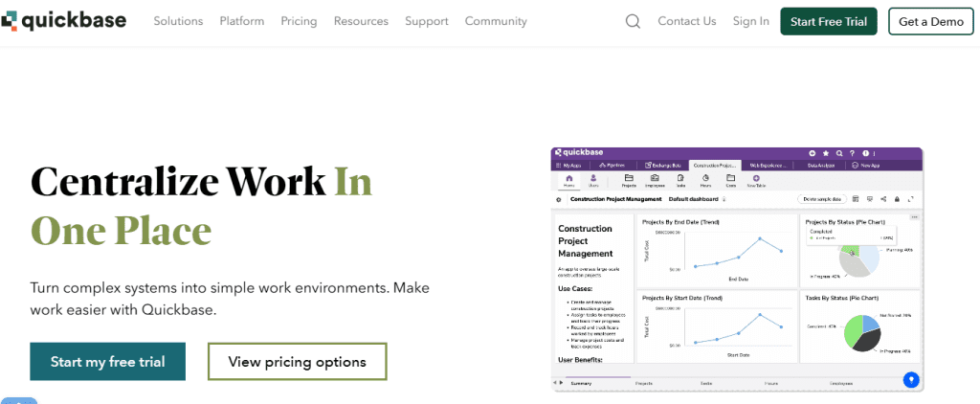This screenshot has height=404, width=980.
Task: Open the Projects folder icon in table bar
Action: [x=629, y=178]
